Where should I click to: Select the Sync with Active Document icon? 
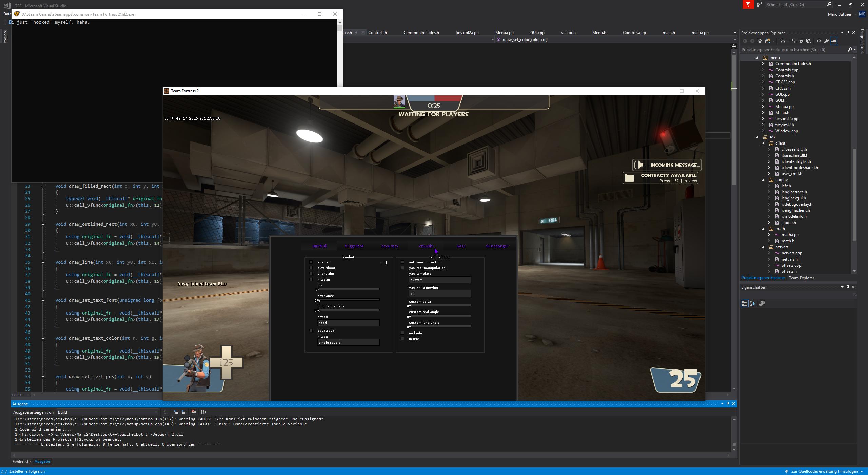pyautogui.click(x=794, y=41)
